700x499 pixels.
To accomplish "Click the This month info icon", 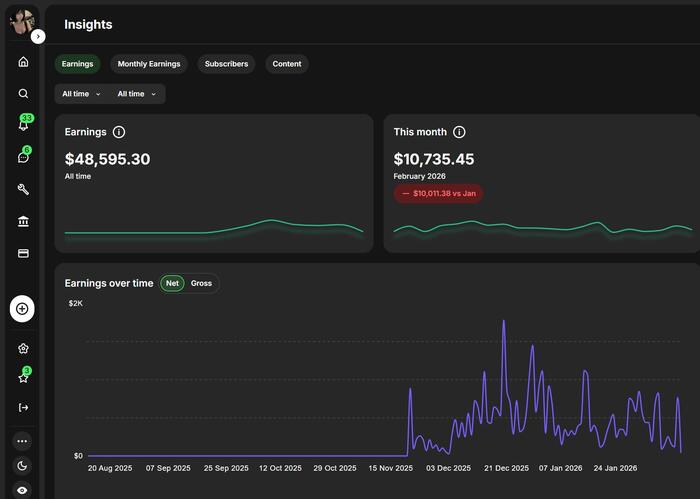I will [459, 132].
